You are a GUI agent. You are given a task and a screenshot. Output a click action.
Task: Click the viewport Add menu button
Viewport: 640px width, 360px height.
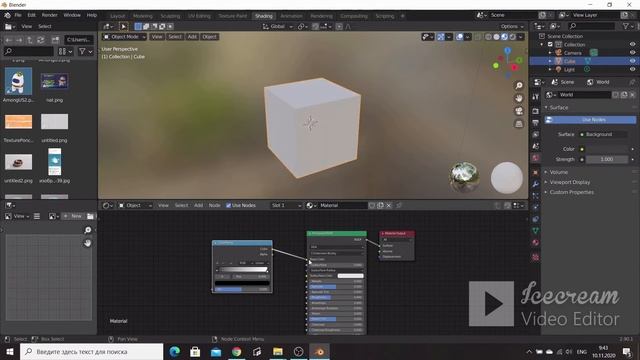click(x=192, y=37)
